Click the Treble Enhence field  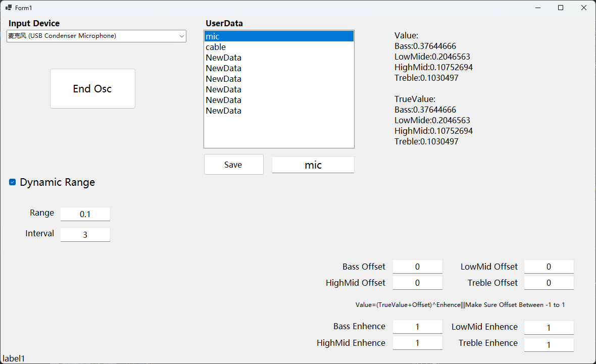pos(549,344)
